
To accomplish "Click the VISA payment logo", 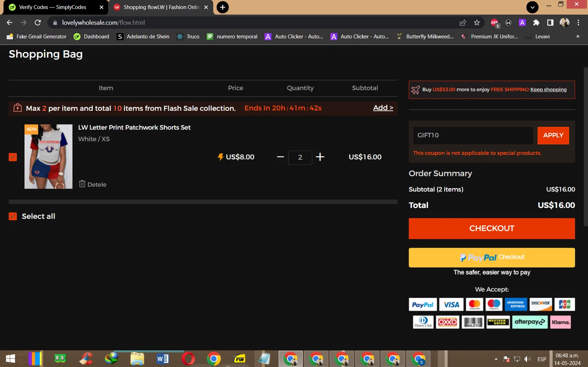I will pyautogui.click(x=451, y=304).
